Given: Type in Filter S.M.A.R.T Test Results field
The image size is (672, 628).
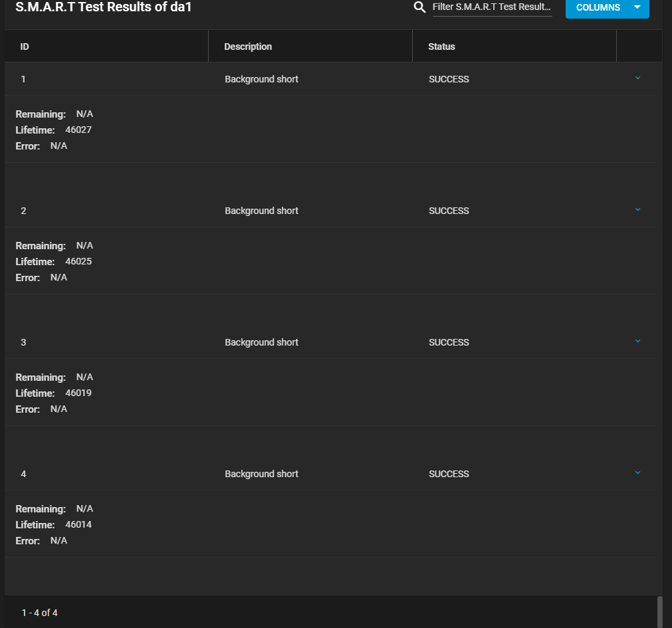Looking at the screenshot, I should coord(492,7).
